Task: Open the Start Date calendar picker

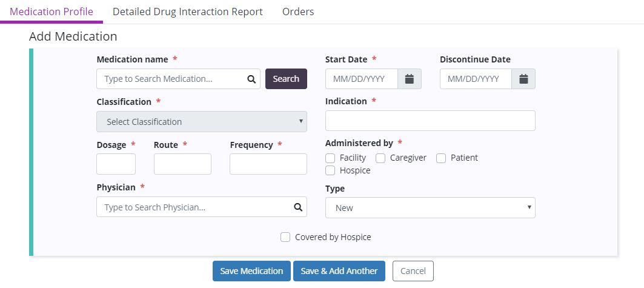Action: [x=410, y=79]
